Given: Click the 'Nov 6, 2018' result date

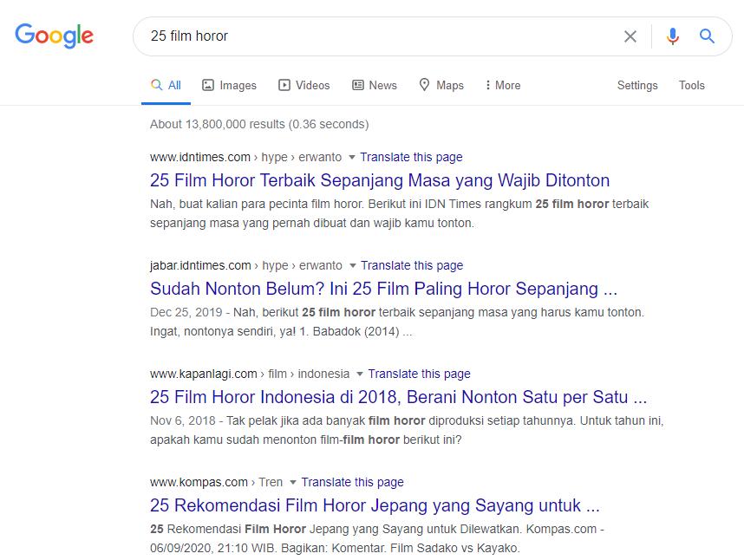Looking at the screenshot, I should pos(183,420).
